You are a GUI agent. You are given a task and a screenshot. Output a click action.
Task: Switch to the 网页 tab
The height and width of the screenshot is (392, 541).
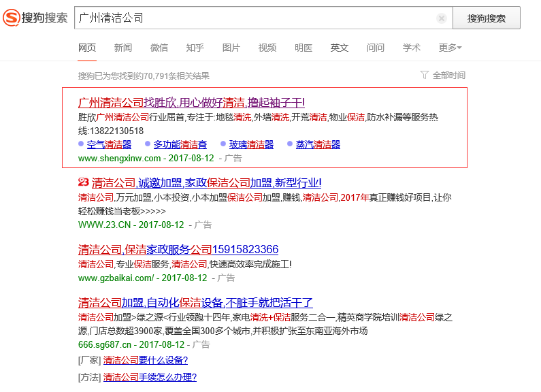tap(87, 48)
